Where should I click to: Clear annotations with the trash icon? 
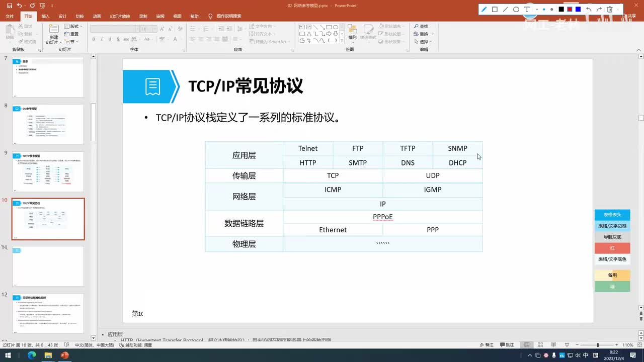pyautogui.click(x=610, y=9)
